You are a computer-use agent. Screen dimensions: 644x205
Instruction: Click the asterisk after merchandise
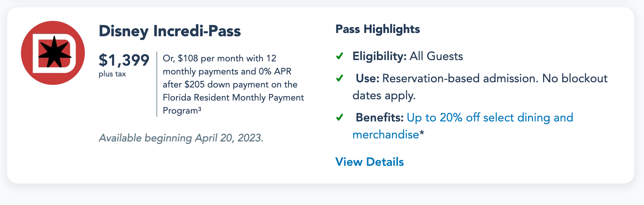(x=422, y=134)
